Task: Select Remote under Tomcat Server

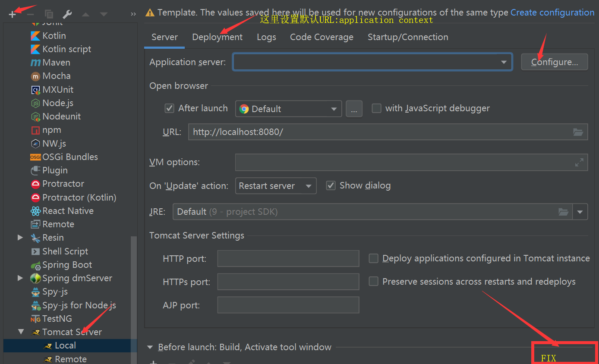Action: 70,359
